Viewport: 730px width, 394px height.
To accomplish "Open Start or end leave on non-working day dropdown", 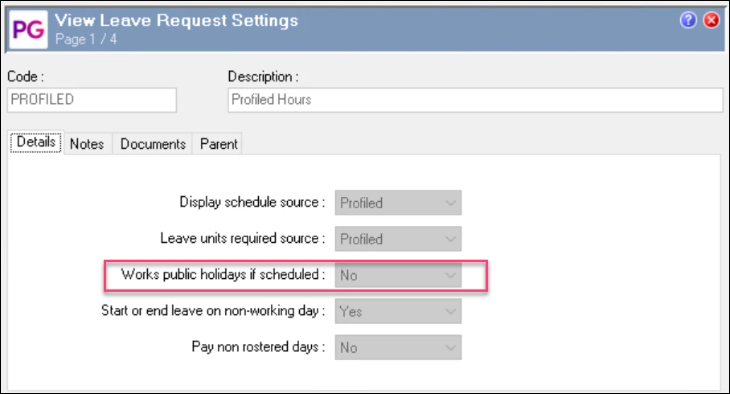I will 398,311.
